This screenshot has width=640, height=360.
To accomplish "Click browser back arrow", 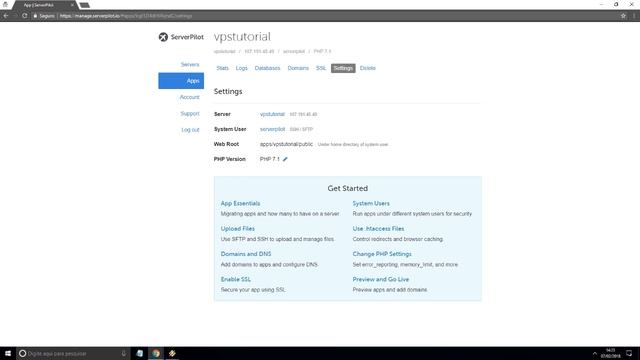I will coord(6,16).
